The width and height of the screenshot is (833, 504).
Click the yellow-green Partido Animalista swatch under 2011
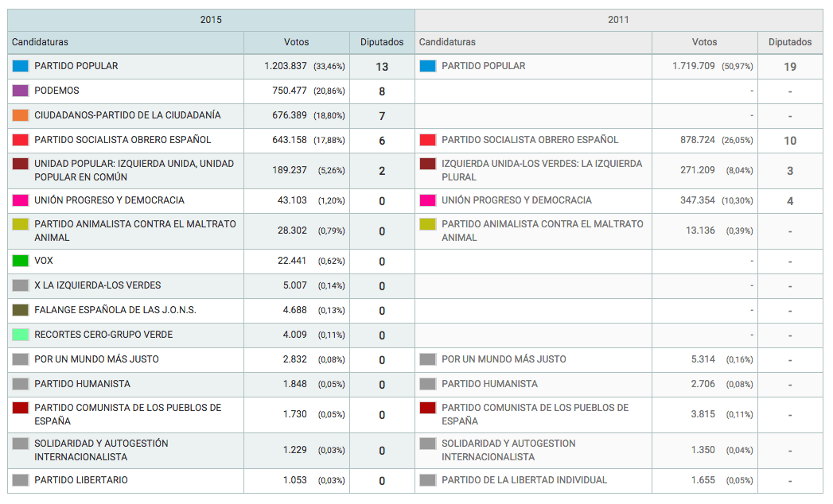coord(428,224)
